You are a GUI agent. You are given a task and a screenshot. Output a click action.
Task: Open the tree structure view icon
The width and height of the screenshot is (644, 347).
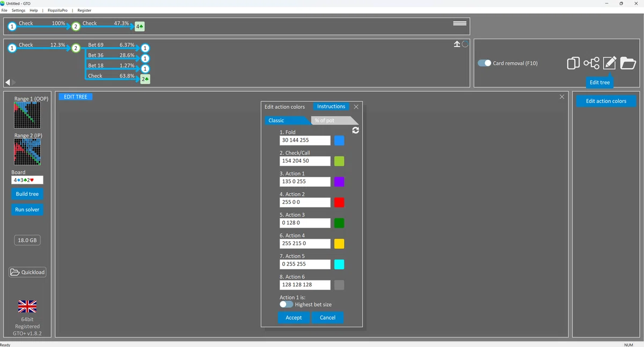point(591,63)
